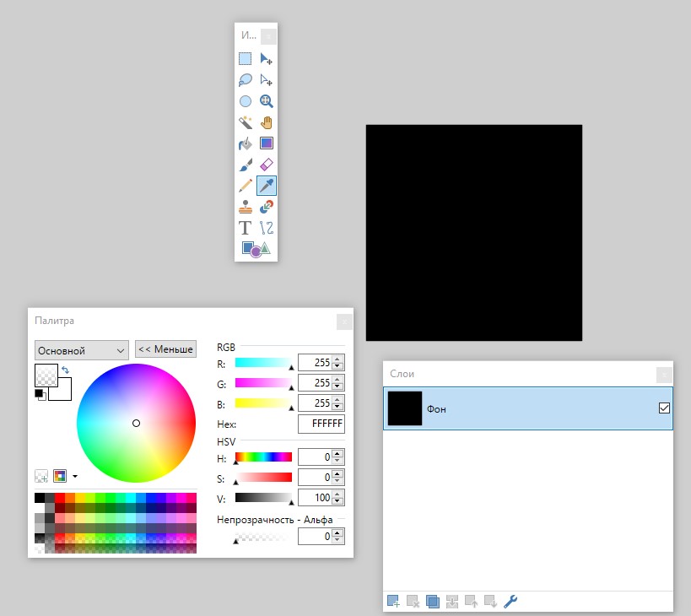Activate the Pencil tool
Image resolution: width=691 pixels, height=616 pixels.
coord(245,186)
